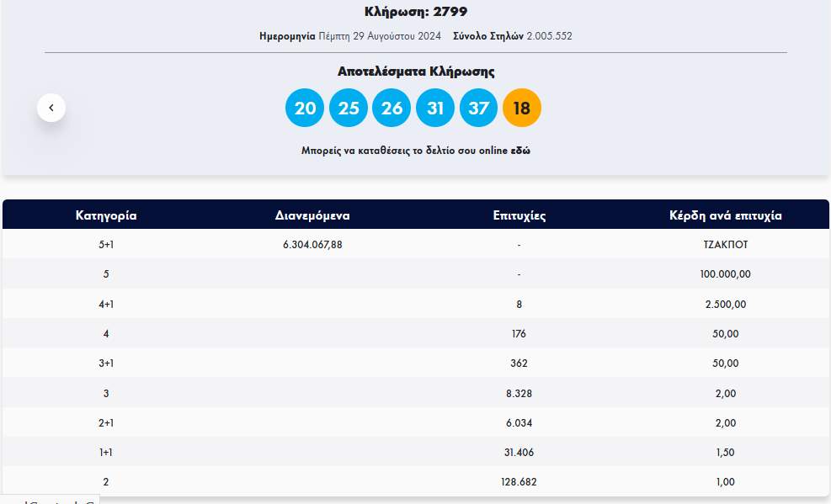Click the 'Διανεμόμενα' column header
Image resolution: width=831 pixels, height=504 pixels.
(x=312, y=215)
